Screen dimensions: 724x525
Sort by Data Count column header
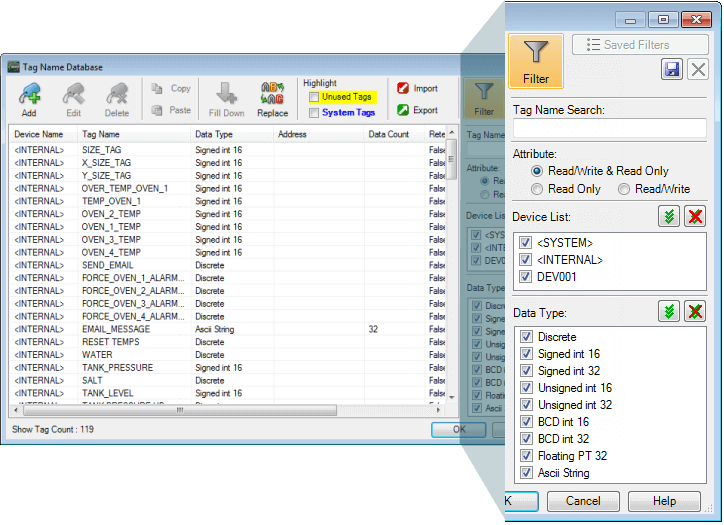pyautogui.click(x=394, y=134)
